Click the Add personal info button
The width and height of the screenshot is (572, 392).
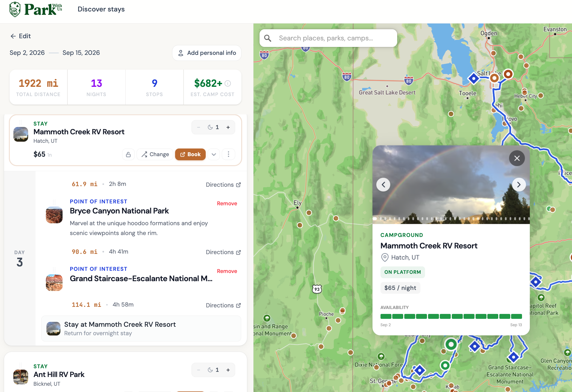click(x=207, y=53)
